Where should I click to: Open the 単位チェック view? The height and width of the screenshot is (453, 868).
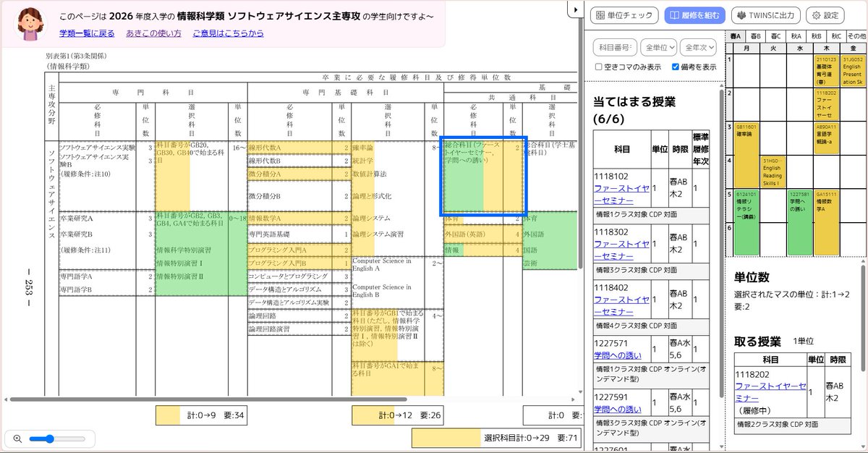point(624,15)
